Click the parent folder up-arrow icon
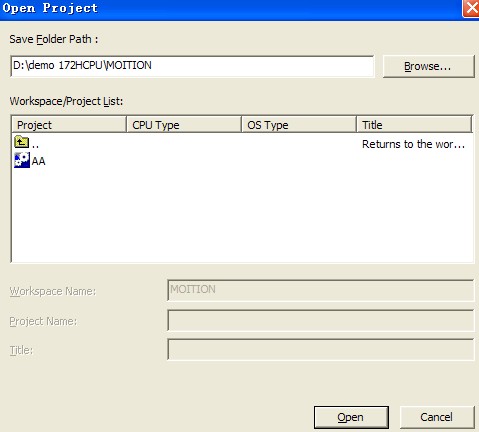The image size is (479, 432). 22,142
